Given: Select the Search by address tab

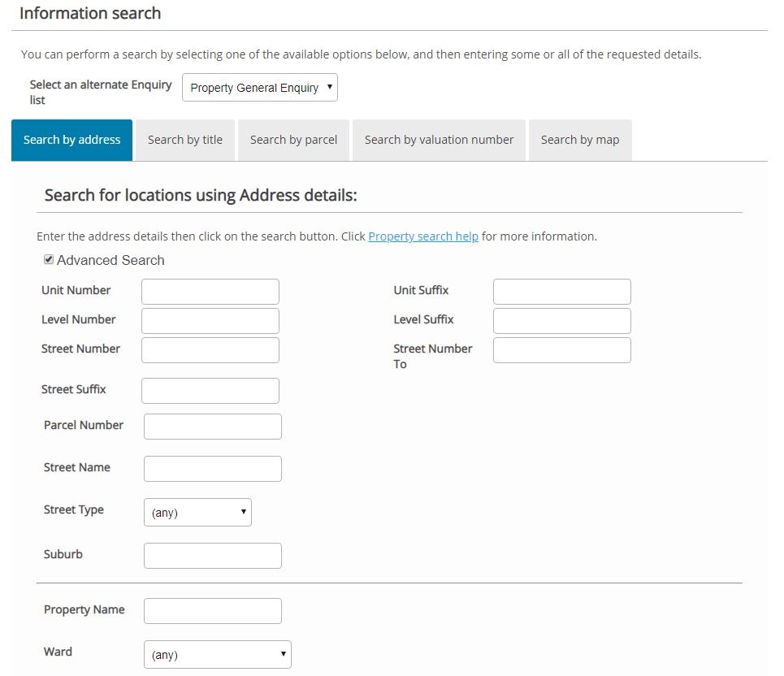Looking at the screenshot, I should pyautogui.click(x=72, y=140).
